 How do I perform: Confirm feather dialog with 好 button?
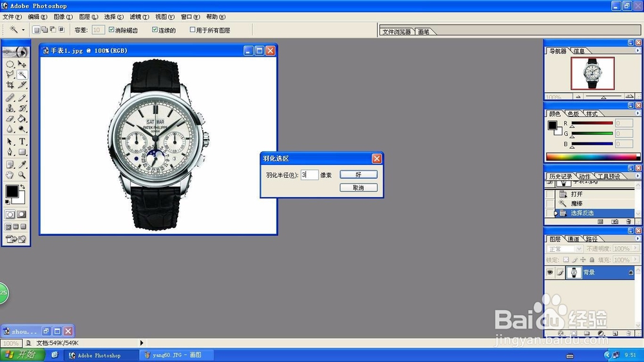tap(359, 175)
